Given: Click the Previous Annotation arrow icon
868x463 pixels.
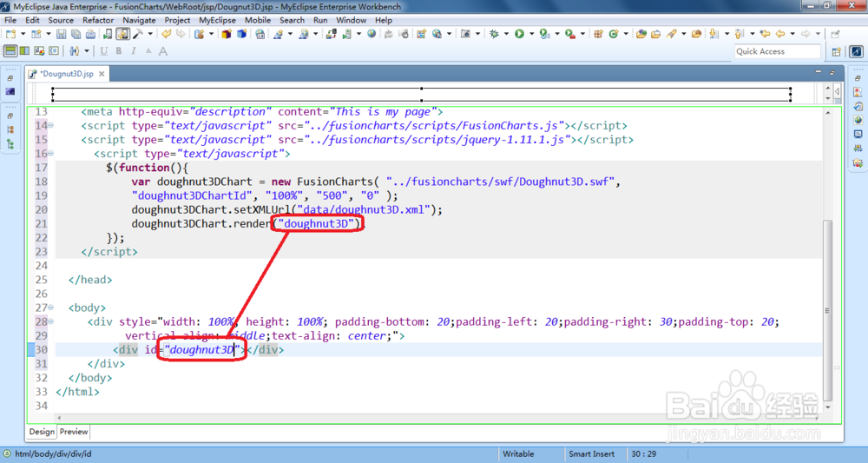Looking at the screenshot, I should tap(740, 35).
